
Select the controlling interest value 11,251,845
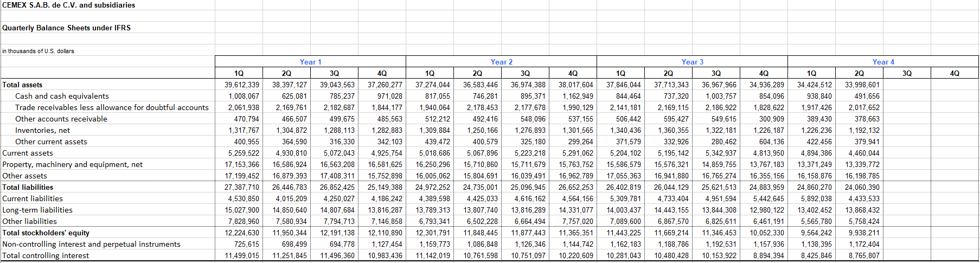point(290,255)
